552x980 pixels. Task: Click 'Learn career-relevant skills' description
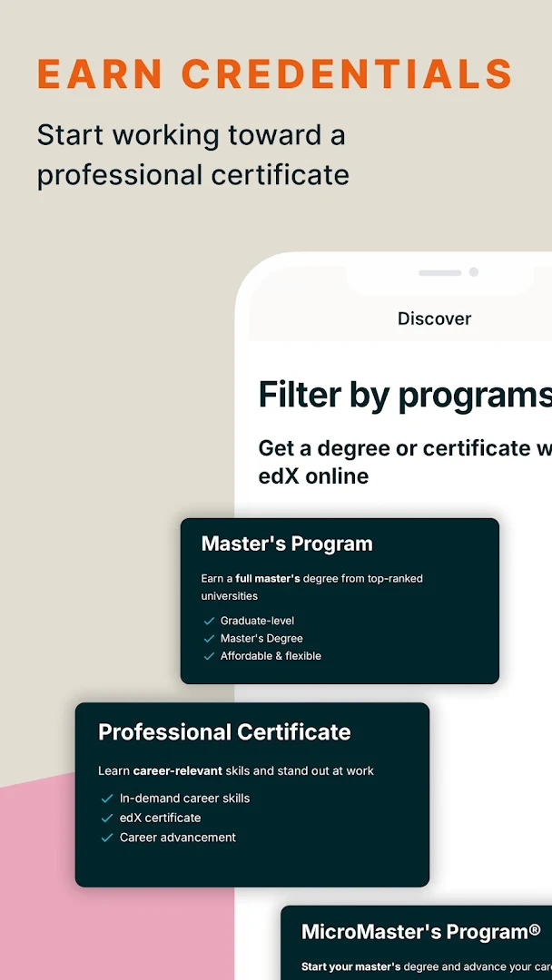(236, 770)
